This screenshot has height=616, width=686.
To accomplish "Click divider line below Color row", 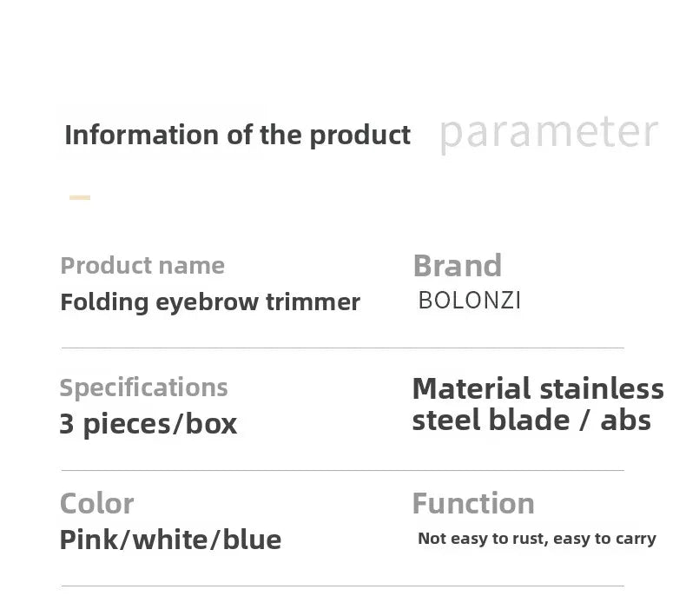I will tap(342, 586).
